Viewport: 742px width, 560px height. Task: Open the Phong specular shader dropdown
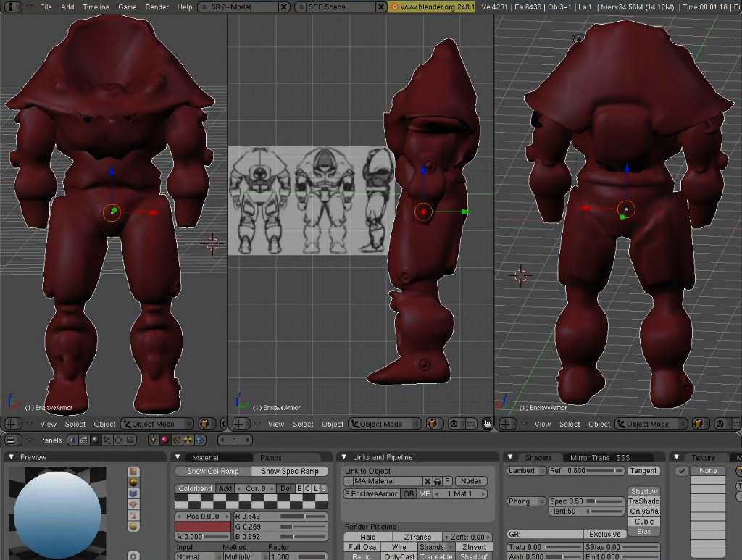click(x=526, y=501)
